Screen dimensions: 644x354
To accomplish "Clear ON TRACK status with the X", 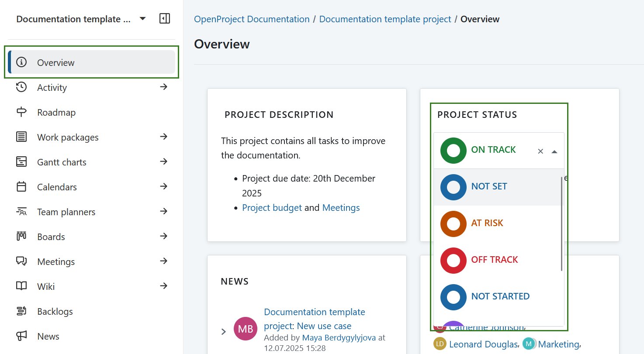I will tap(540, 151).
